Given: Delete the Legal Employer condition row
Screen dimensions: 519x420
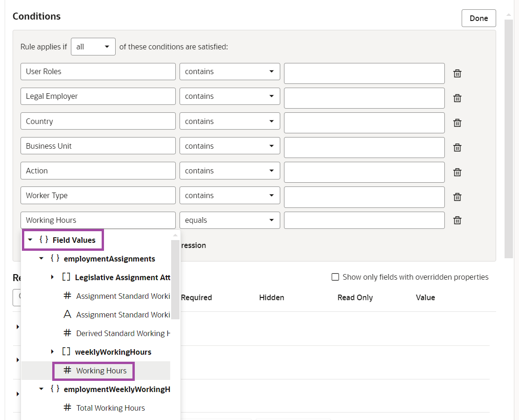Looking at the screenshot, I should 457,98.
